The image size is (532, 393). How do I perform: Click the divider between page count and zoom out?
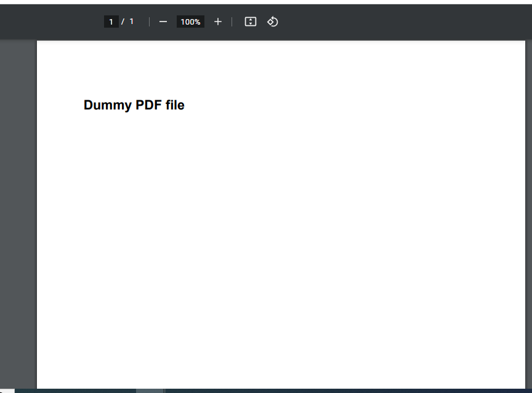point(149,22)
